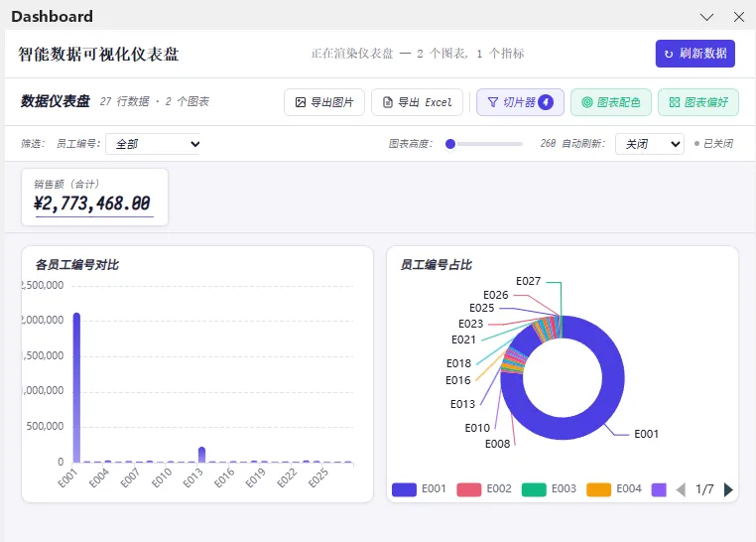The width and height of the screenshot is (756, 542).
Task: Click the E008 donut label
Action: coord(498,444)
